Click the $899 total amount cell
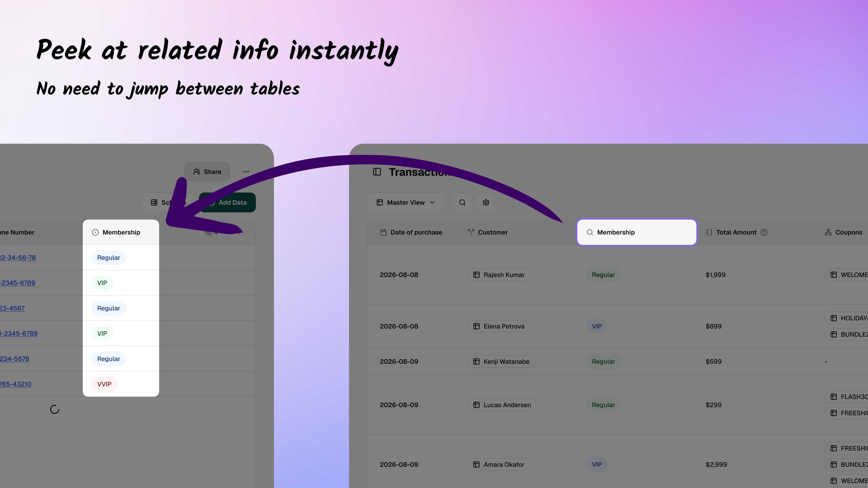Viewport: 868px width, 488px height. [x=713, y=326]
